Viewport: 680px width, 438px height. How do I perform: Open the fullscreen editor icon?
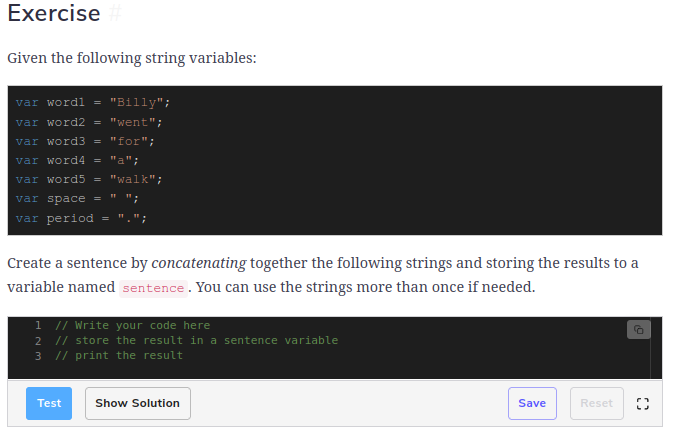click(643, 404)
